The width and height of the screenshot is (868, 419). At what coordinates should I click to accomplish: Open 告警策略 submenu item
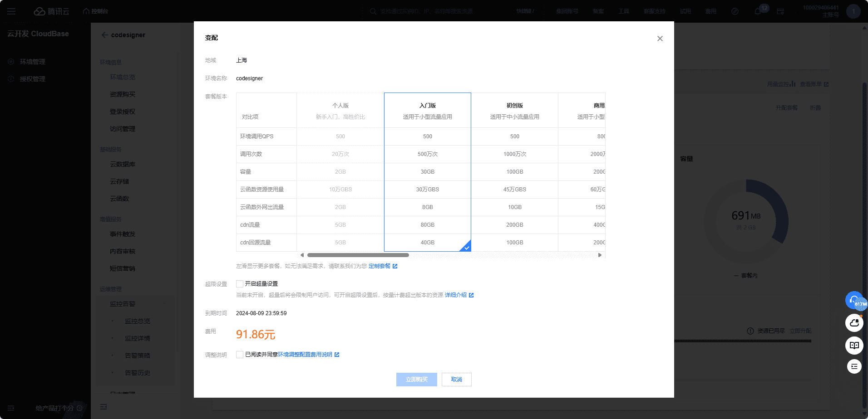click(x=138, y=356)
